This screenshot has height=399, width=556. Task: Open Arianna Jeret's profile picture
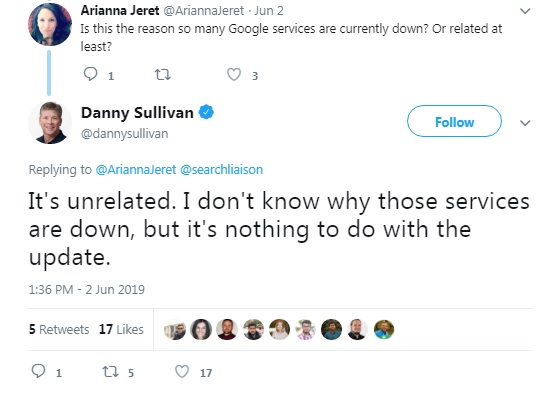point(50,24)
